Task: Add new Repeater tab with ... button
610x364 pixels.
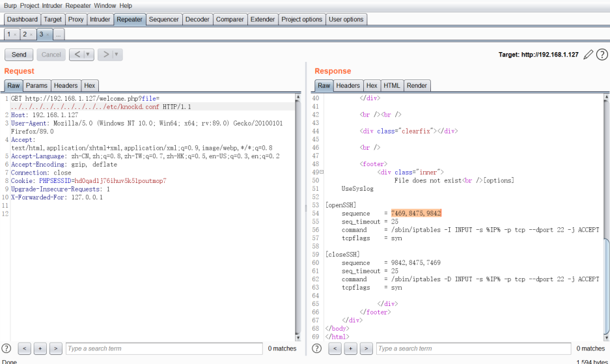Action: pyautogui.click(x=59, y=35)
